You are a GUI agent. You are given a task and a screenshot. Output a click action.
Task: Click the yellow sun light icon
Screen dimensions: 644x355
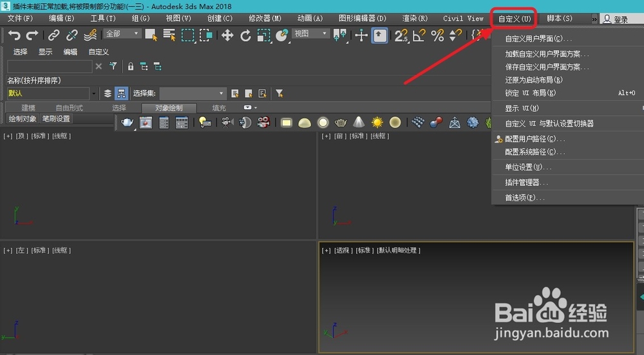(377, 123)
